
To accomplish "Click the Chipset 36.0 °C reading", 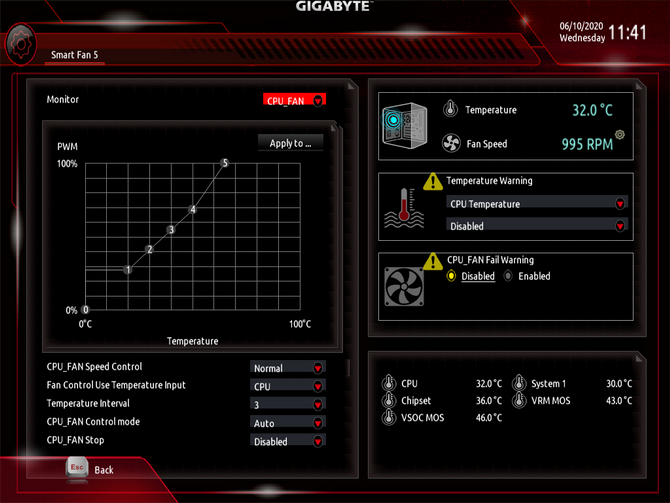I will pos(489,400).
